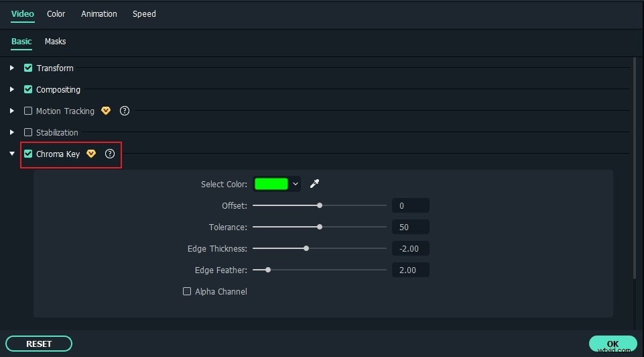644x357 pixels.
Task: Click the Tolerance value input field
Action: 410,227
